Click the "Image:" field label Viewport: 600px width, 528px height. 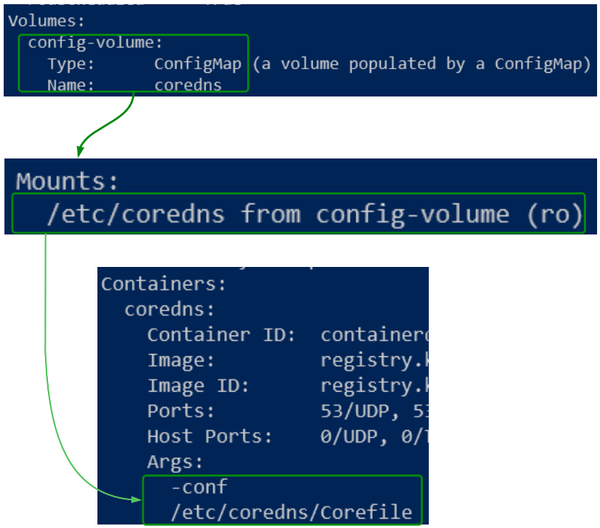point(181,360)
